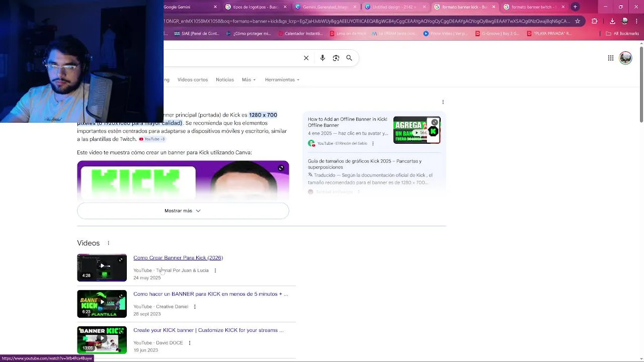Open the G-Groove Buy 2 G... bookmark
644x362 pixels.
pyautogui.click(x=498, y=34)
